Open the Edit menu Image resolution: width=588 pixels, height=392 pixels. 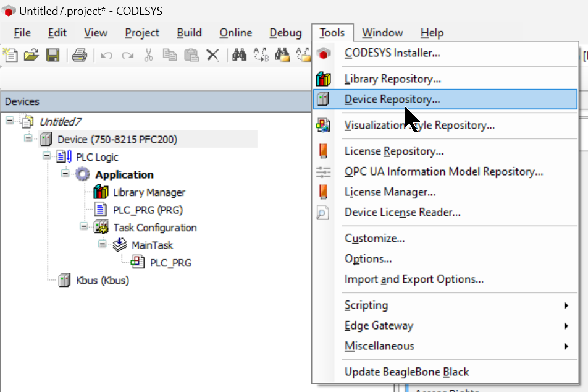point(57,33)
